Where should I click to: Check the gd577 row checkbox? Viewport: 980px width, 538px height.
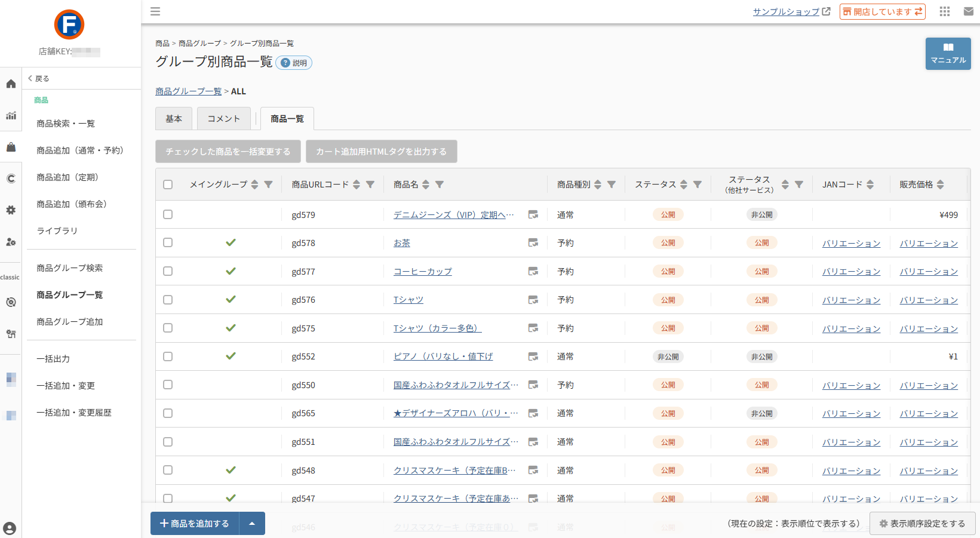tap(168, 271)
